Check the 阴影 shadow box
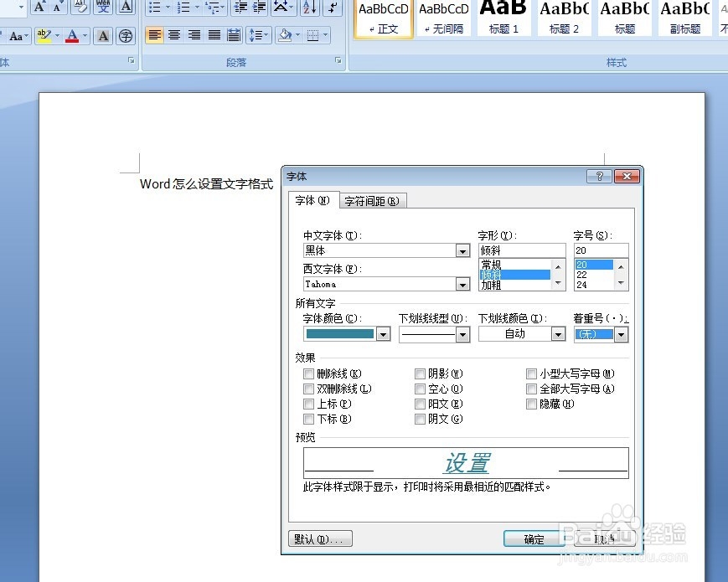The image size is (728, 582). pos(420,373)
